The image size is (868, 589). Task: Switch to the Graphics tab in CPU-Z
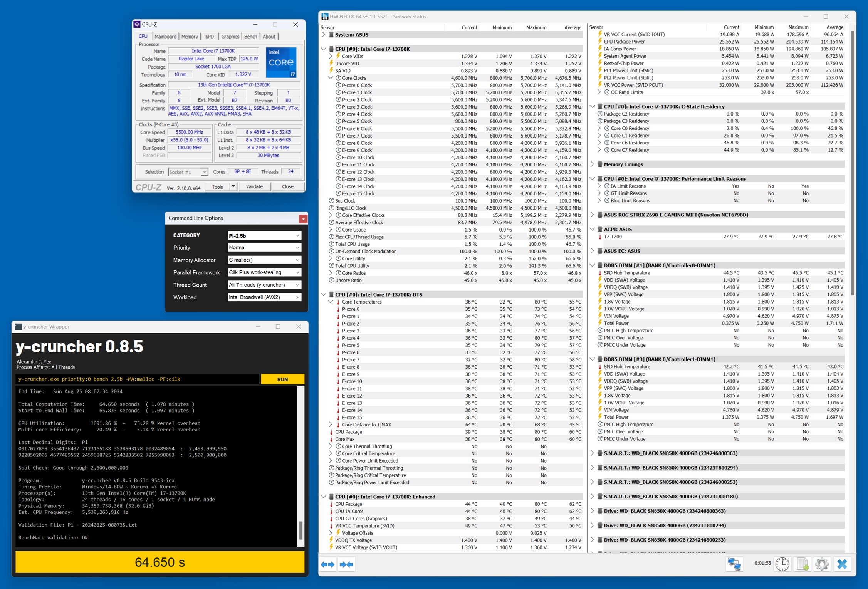230,37
